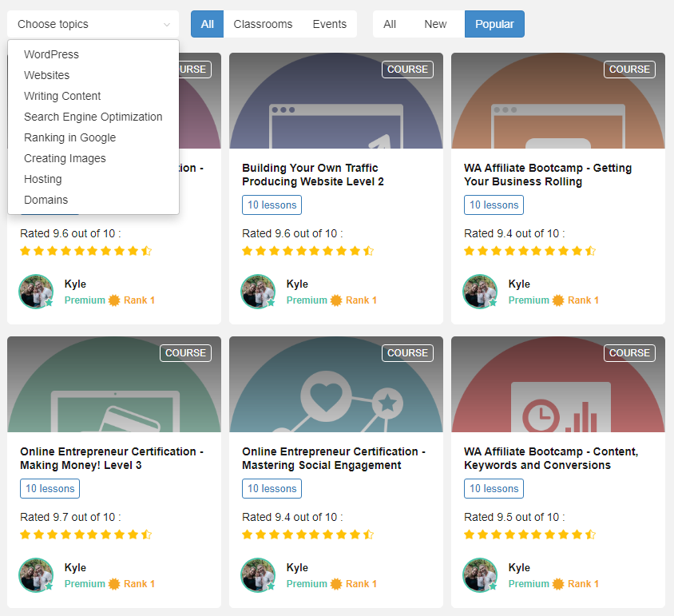Select Websites from the topics list

point(46,75)
